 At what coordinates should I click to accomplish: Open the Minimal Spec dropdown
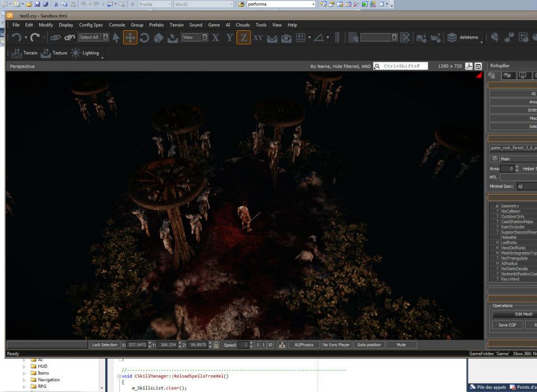(x=526, y=187)
